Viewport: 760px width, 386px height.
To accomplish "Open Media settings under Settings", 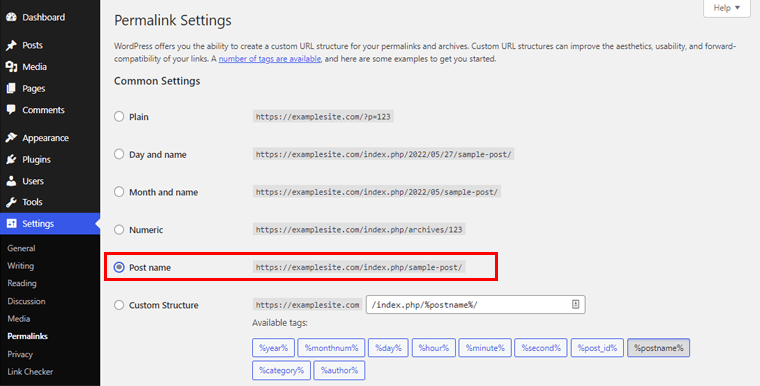I will [x=18, y=319].
